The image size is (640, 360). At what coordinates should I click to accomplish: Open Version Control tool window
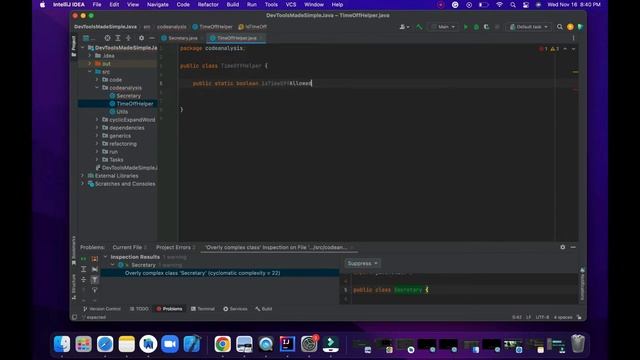[x=102, y=309]
